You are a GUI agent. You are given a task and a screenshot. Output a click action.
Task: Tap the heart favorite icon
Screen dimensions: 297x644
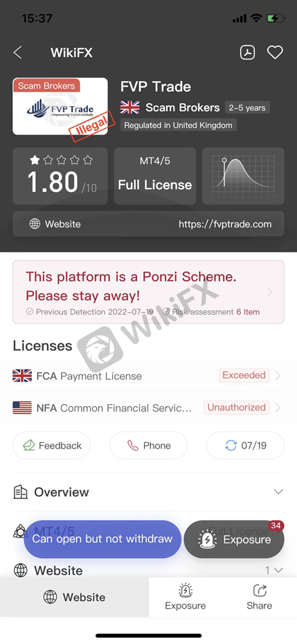click(x=275, y=53)
